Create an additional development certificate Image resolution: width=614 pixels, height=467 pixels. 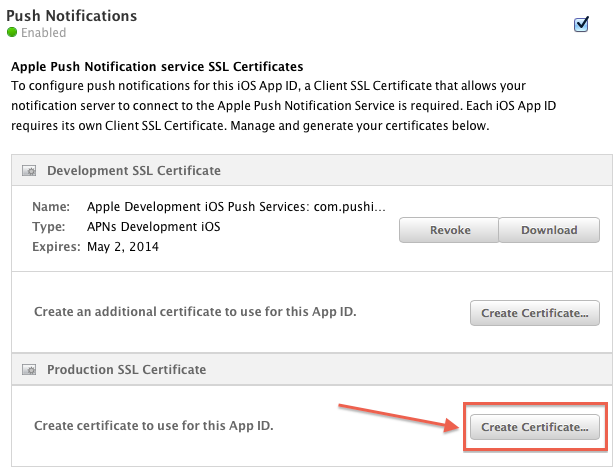[x=535, y=313]
